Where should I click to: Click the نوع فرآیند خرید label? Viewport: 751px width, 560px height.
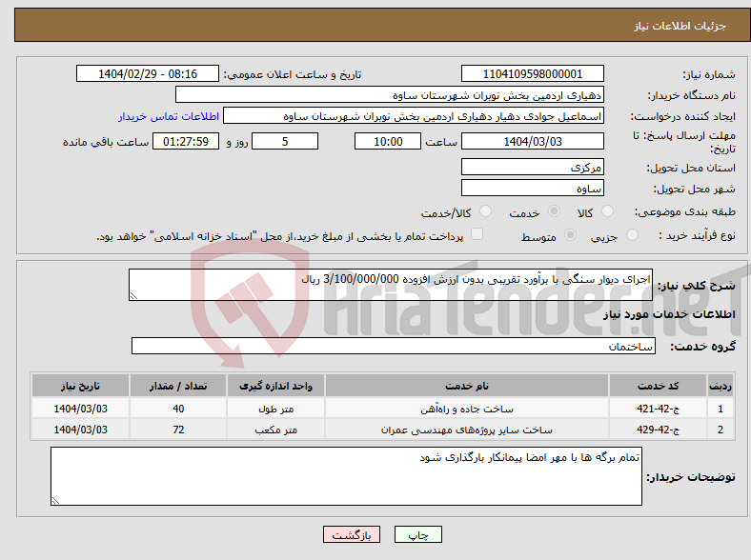[698, 235]
